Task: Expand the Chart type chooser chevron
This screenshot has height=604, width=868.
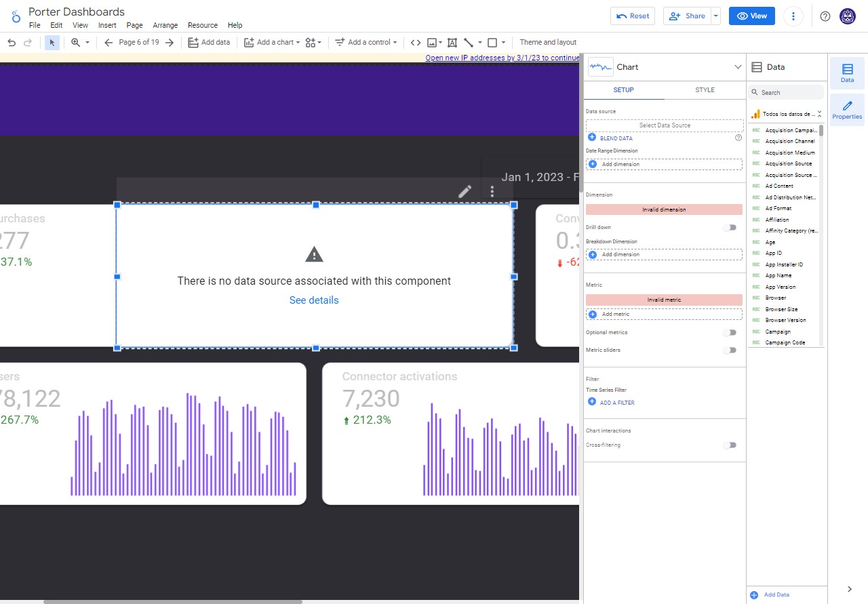Action: pyautogui.click(x=738, y=67)
